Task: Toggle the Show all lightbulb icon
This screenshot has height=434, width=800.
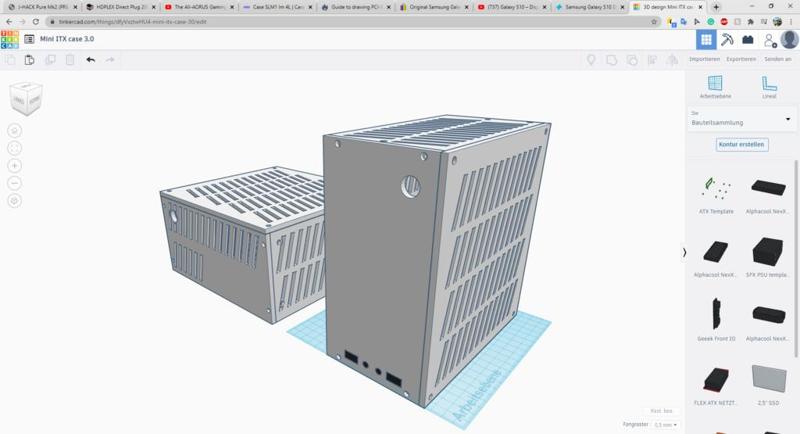Action: (x=591, y=60)
